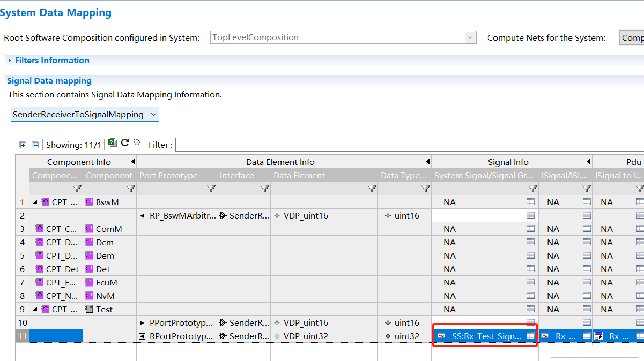
Task: Open the filter funnel under Interface column
Action: (265, 189)
